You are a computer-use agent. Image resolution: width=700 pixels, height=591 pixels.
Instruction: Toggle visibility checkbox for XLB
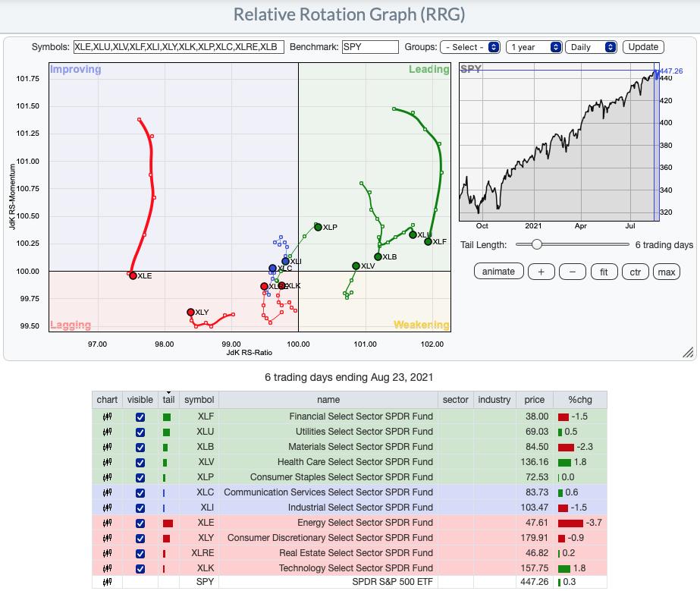pos(140,448)
